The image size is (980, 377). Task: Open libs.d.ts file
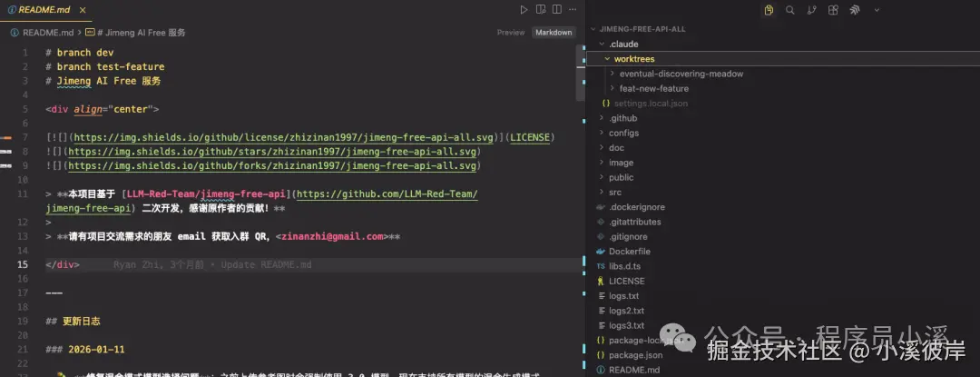tap(624, 266)
